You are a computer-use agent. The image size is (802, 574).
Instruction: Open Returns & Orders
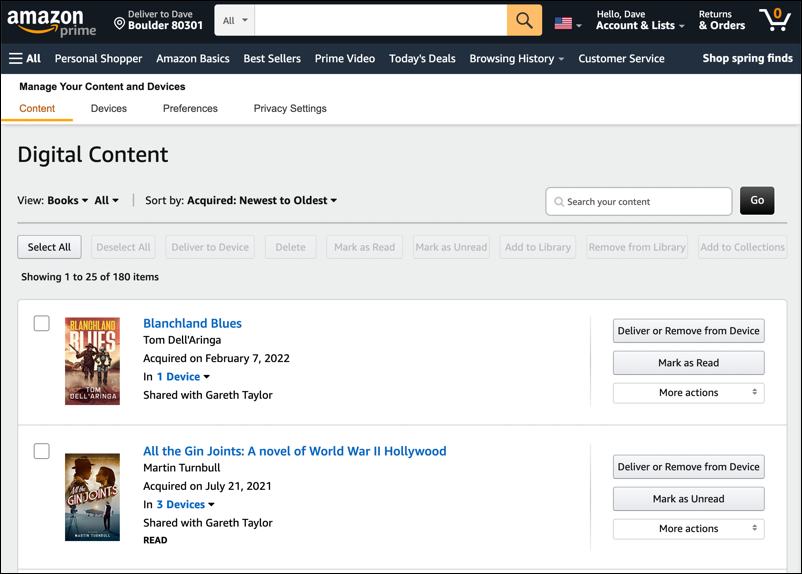coord(722,20)
